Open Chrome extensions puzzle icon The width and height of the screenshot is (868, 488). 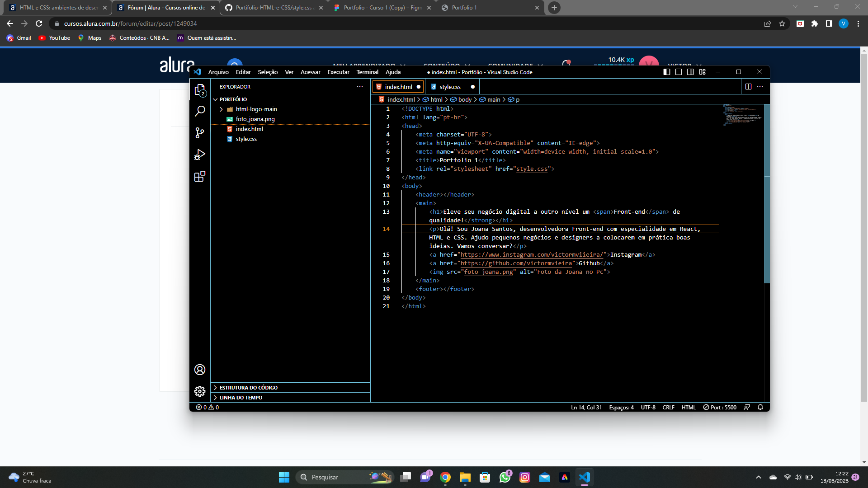pos(815,23)
